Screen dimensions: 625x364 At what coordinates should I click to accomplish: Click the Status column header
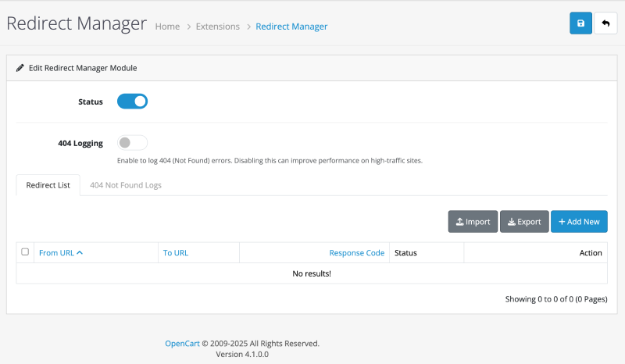406,253
